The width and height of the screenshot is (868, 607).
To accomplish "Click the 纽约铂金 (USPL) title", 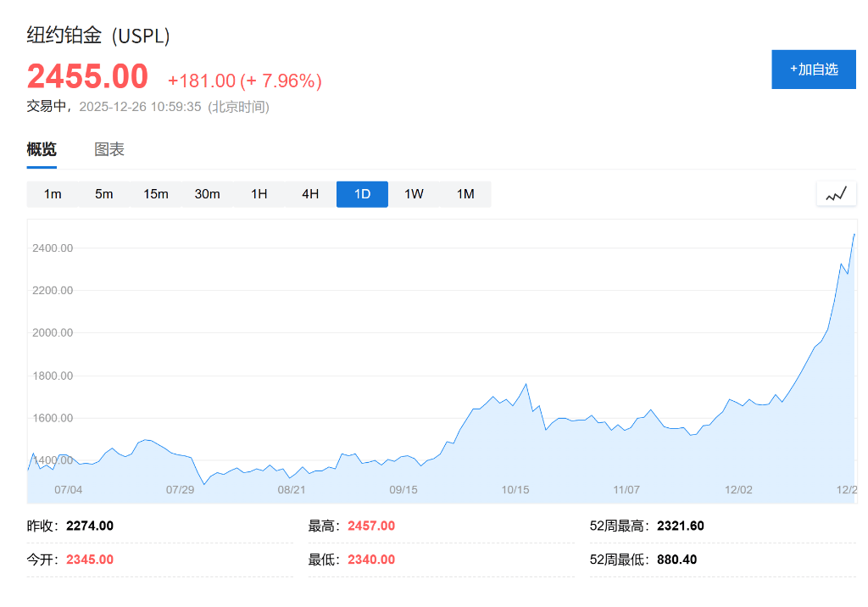I will [x=99, y=36].
